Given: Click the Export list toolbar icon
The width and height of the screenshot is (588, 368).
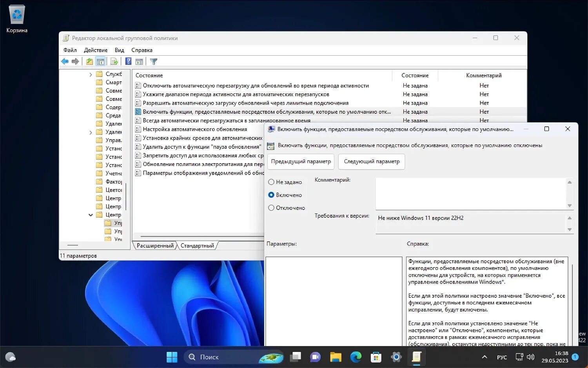Looking at the screenshot, I should point(114,62).
